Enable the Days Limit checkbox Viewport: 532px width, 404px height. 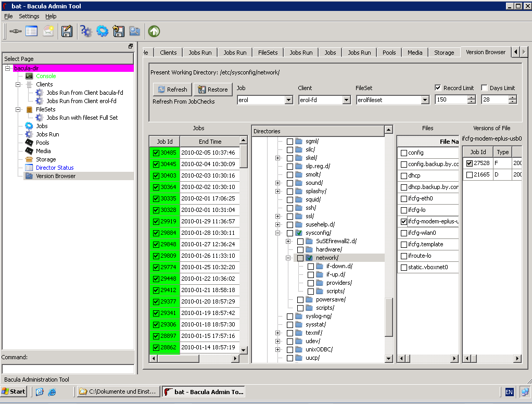click(x=485, y=88)
